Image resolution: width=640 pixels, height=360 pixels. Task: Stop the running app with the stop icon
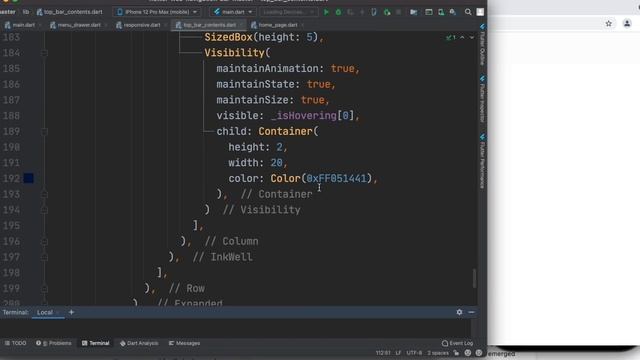[x=398, y=12]
